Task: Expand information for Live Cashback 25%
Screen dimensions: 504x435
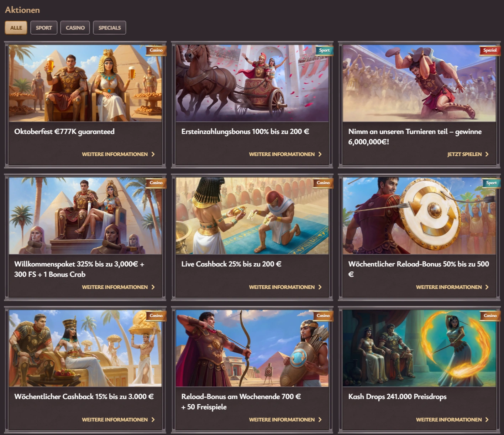Action: (282, 287)
